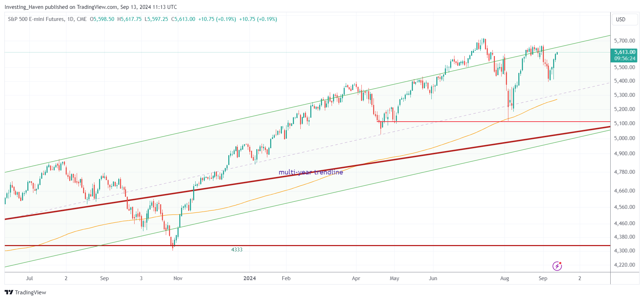This screenshot has height=300, width=644.
Task: Click the Feb label on the time axis
Action: (x=286, y=278)
